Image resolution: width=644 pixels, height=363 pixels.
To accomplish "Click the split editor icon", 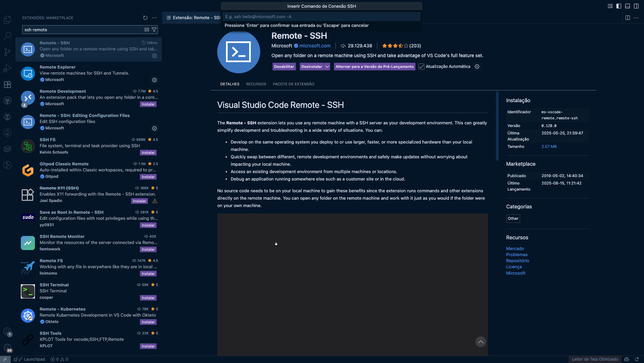I will pyautogui.click(x=627, y=18).
